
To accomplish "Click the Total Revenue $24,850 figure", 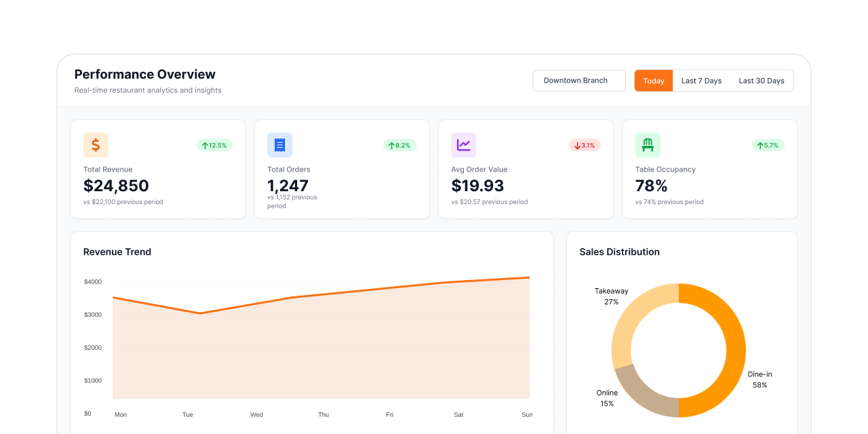I will (115, 185).
